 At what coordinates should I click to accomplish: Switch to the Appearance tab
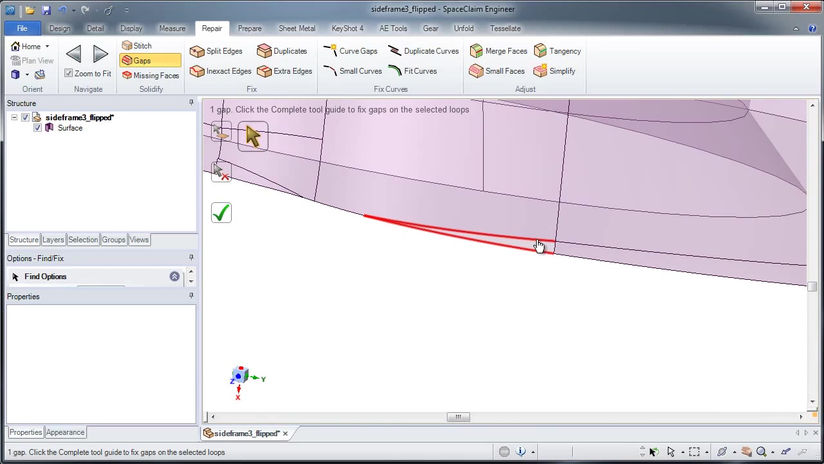pos(65,432)
